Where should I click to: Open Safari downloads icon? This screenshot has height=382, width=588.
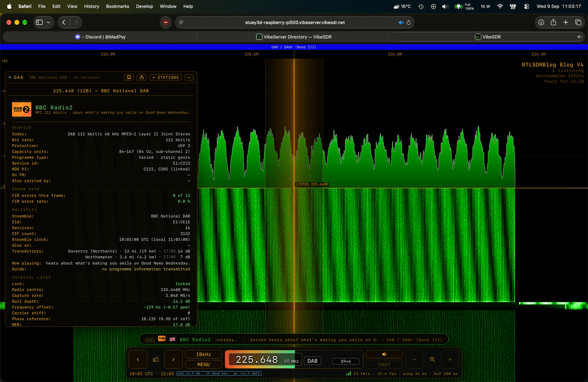tap(541, 22)
